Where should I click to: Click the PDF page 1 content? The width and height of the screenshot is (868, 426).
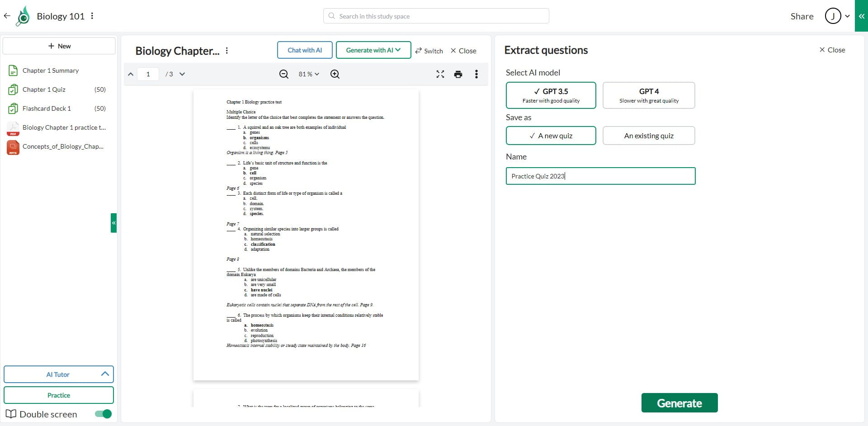click(306, 235)
